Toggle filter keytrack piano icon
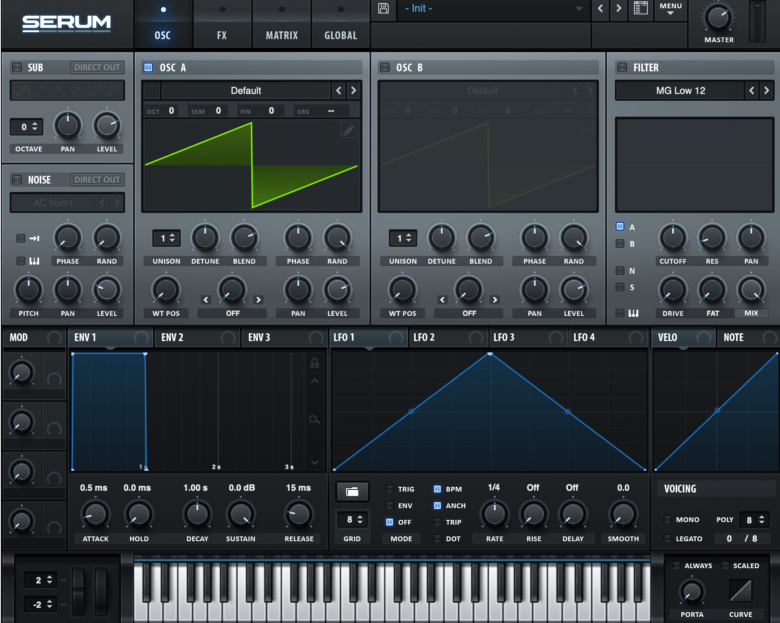The width and height of the screenshot is (780, 623). (633, 313)
